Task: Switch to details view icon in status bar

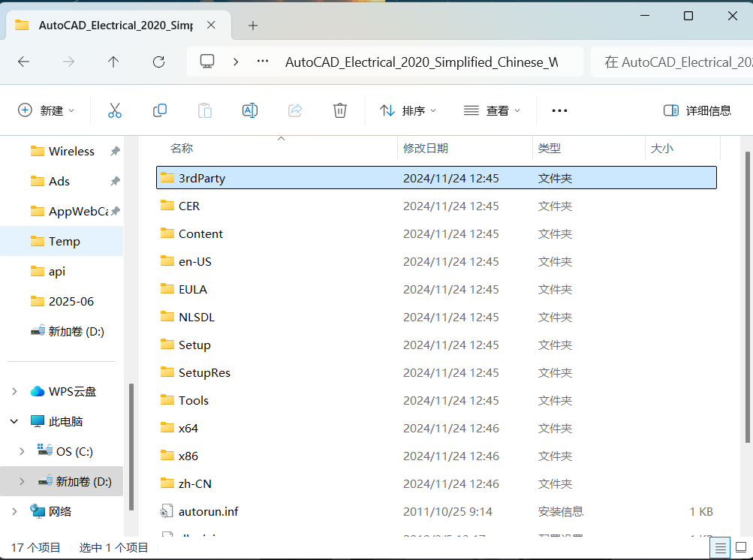Action: (720, 547)
